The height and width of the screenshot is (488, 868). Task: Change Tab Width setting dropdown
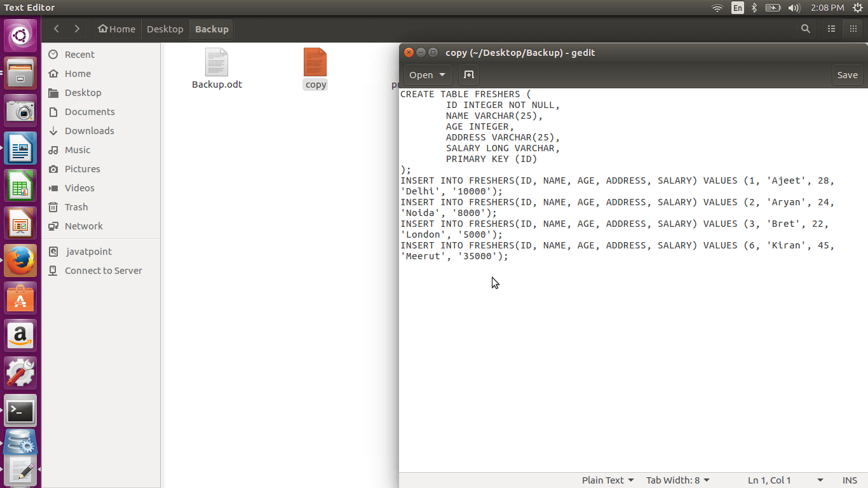click(677, 480)
